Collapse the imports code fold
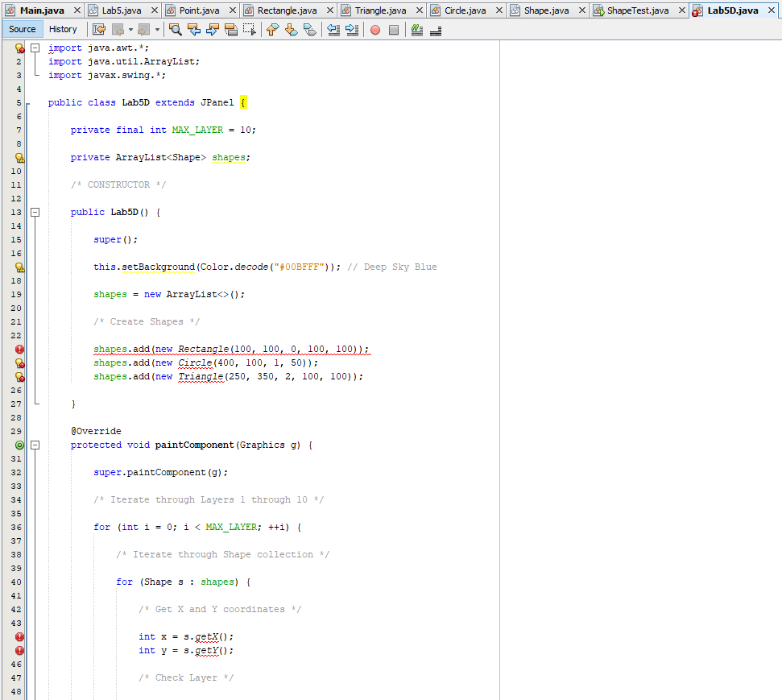This screenshot has width=782, height=700. (x=33, y=48)
